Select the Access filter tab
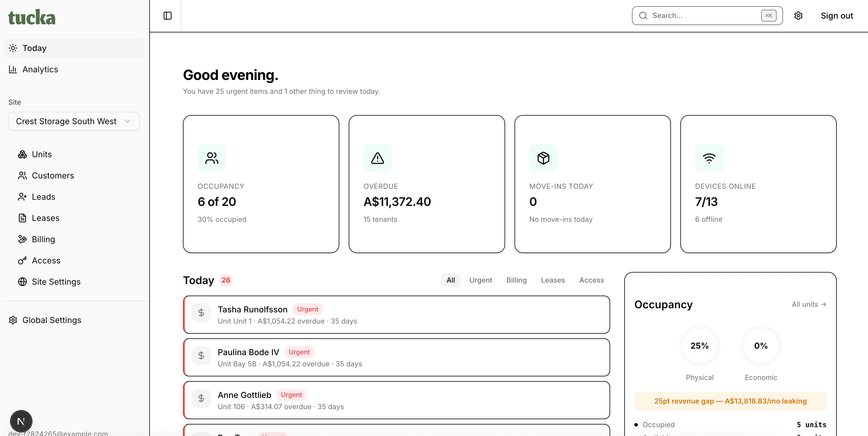This screenshot has width=868, height=436. (x=591, y=280)
